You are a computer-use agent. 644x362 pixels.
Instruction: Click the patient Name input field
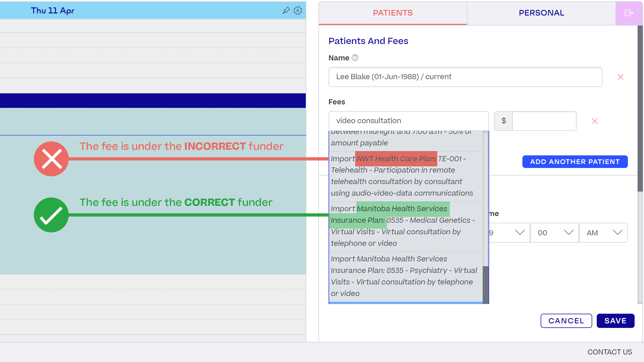point(465,77)
